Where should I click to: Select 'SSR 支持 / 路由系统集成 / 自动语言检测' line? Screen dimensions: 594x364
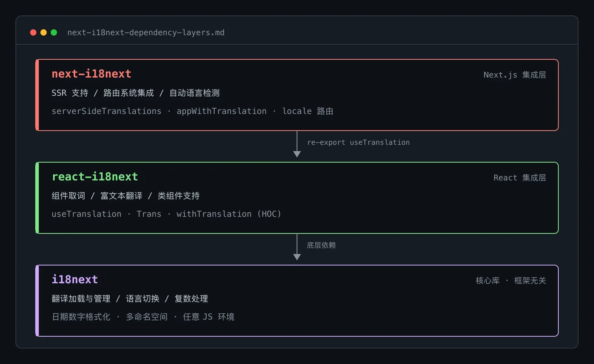[135, 93]
